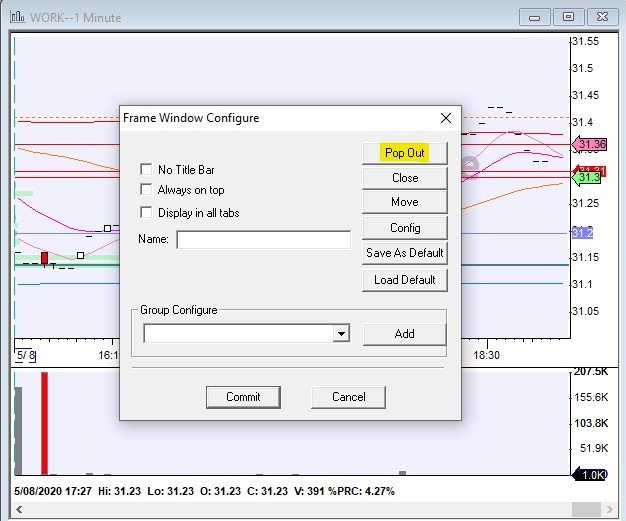
Task: Click Commit to apply the frame settings
Action: click(243, 397)
